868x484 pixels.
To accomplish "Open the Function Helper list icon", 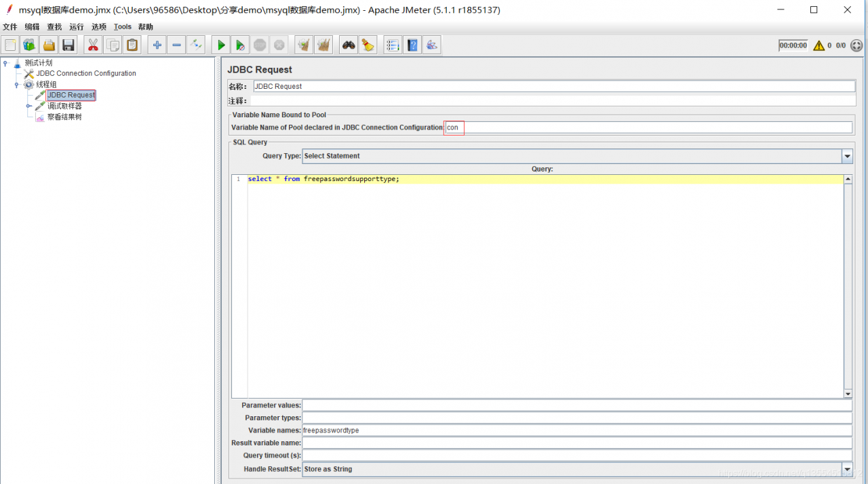I will click(393, 45).
